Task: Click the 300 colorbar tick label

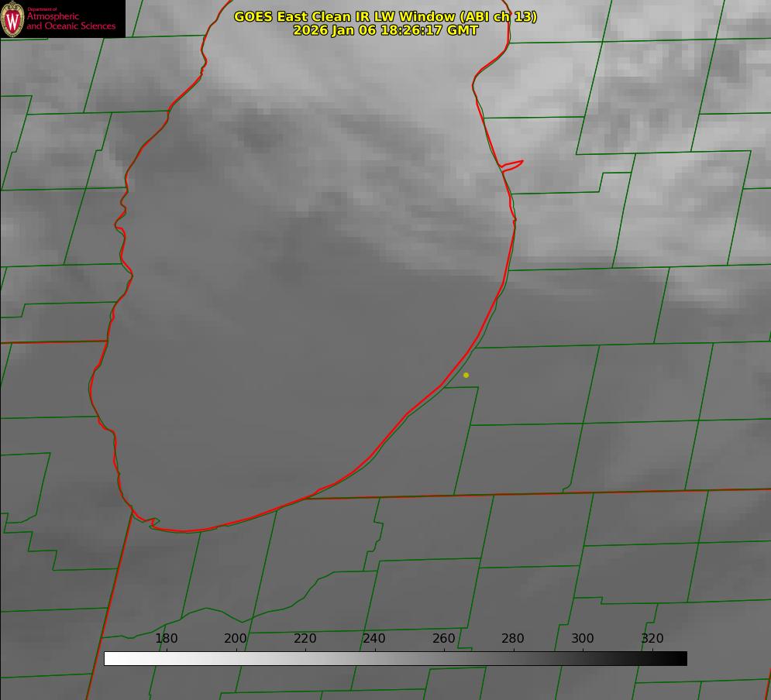Action: [x=582, y=639]
